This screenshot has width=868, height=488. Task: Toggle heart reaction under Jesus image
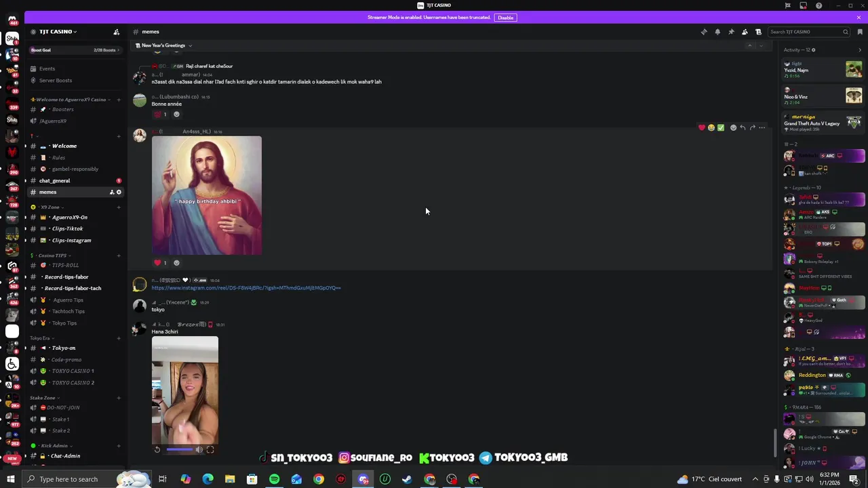pos(161,263)
